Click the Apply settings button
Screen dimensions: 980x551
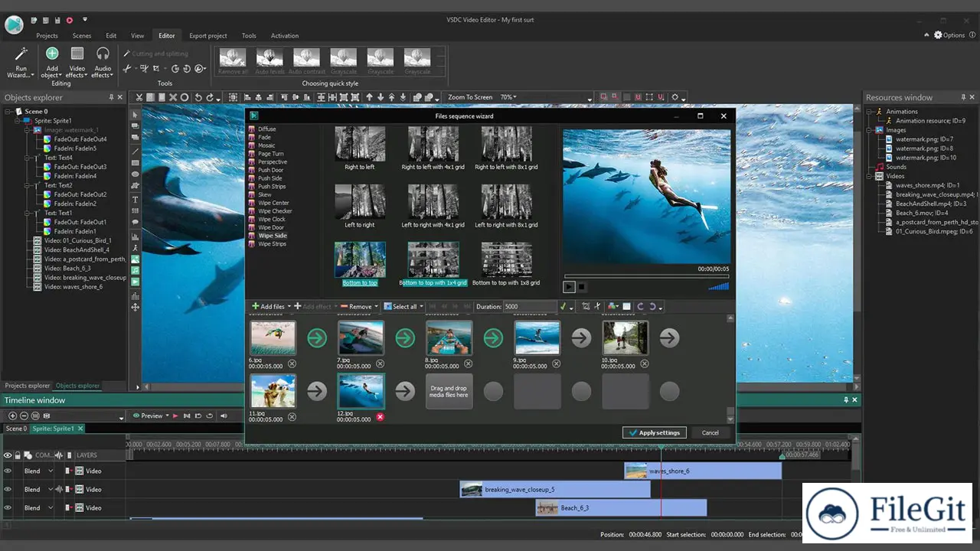click(x=655, y=432)
